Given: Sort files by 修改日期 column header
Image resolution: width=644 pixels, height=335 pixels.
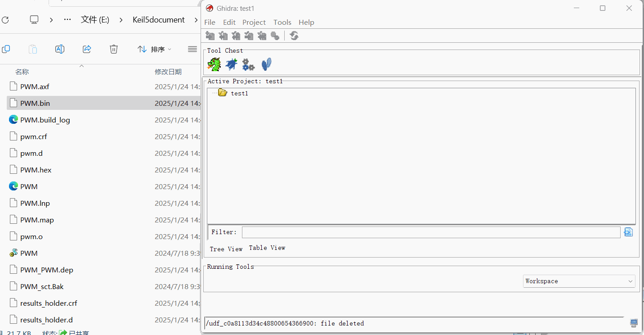Looking at the screenshot, I should point(168,72).
